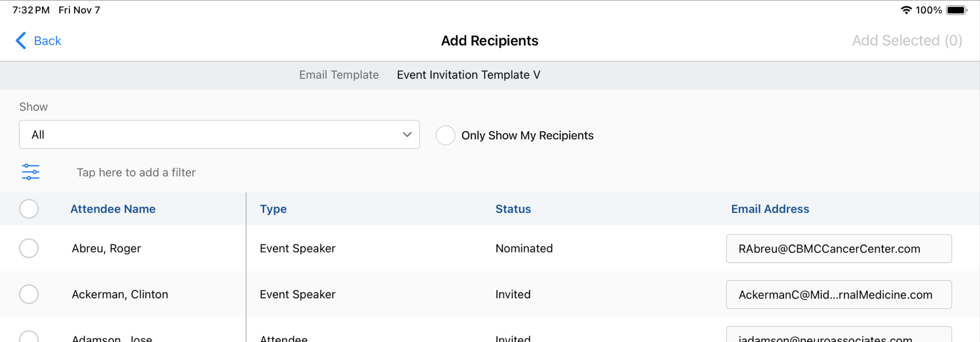The image size is (980, 342).
Task: Edit Clinton Ackerman's email address field
Action: click(x=838, y=295)
